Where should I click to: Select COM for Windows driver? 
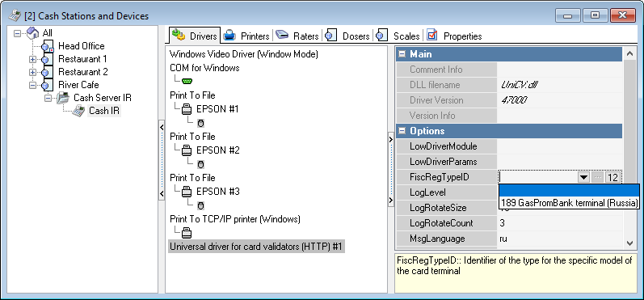[x=204, y=68]
